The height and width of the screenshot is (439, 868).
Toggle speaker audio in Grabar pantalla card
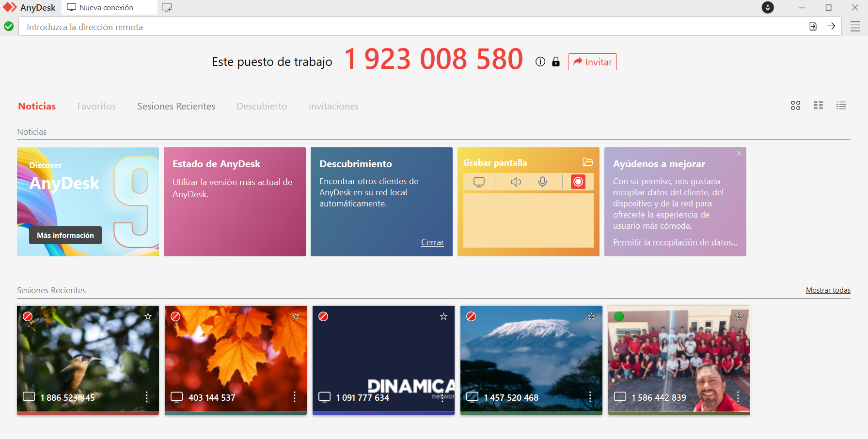click(x=516, y=182)
